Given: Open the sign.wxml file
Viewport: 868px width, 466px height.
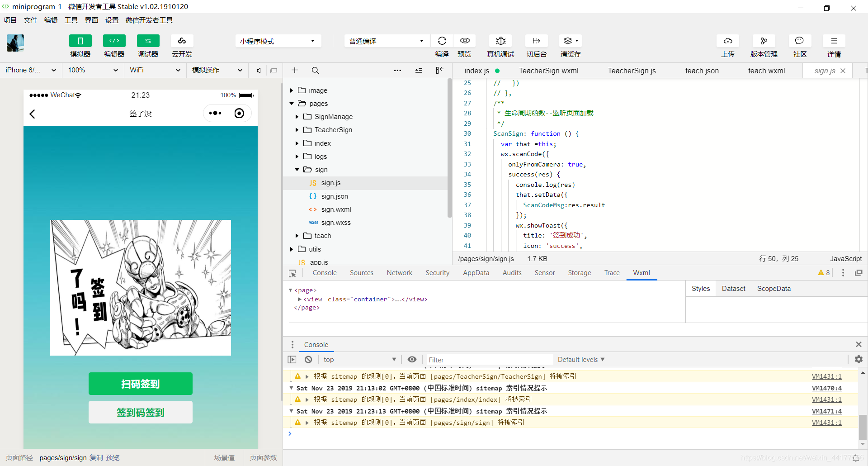Looking at the screenshot, I should 336,209.
